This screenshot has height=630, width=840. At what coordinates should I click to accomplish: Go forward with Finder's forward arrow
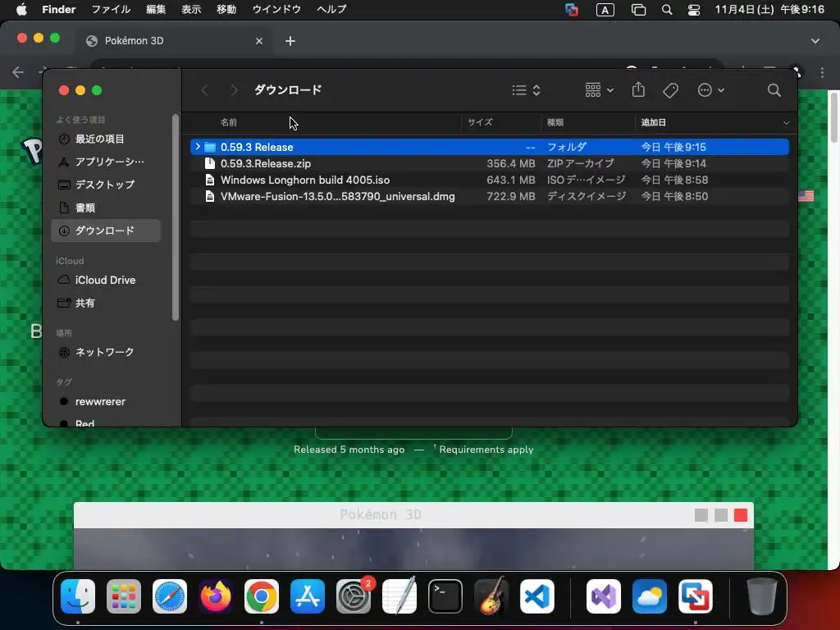pyautogui.click(x=234, y=90)
